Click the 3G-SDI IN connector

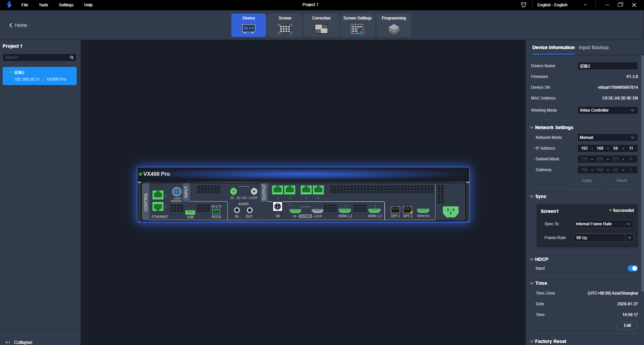(x=233, y=191)
